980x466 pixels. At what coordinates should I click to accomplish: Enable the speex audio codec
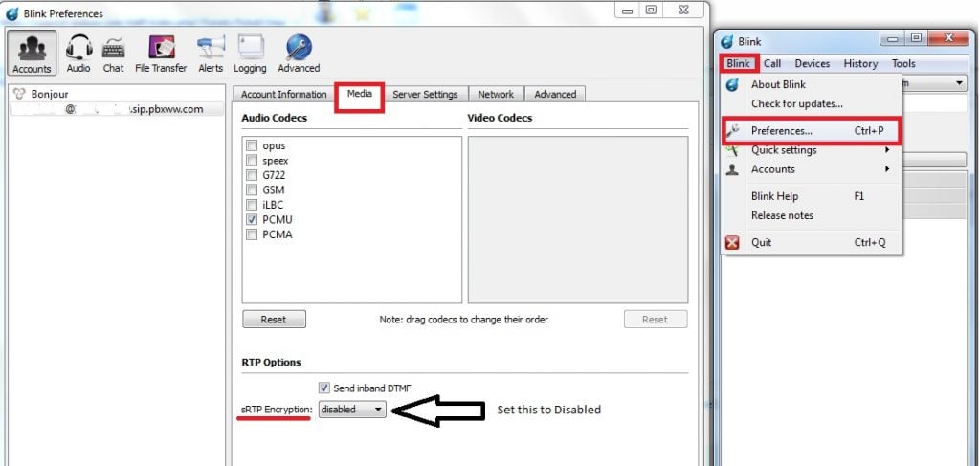click(252, 161)
